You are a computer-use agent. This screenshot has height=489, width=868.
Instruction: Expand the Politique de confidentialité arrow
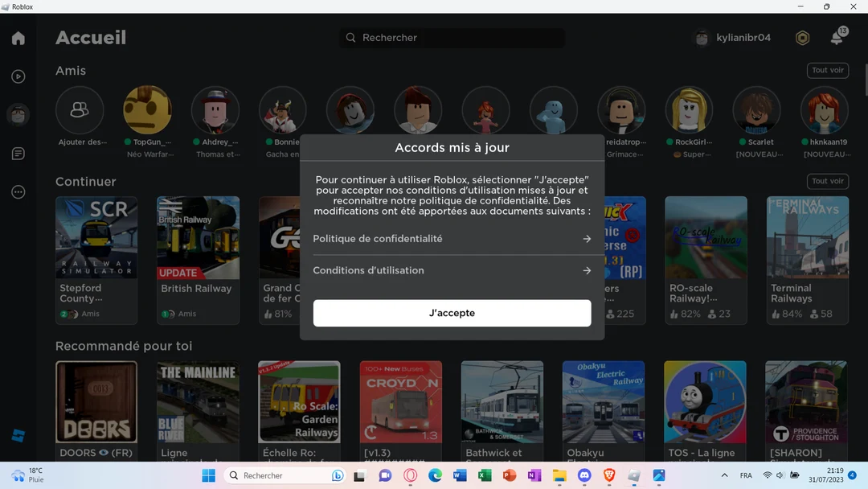[587, 238]
